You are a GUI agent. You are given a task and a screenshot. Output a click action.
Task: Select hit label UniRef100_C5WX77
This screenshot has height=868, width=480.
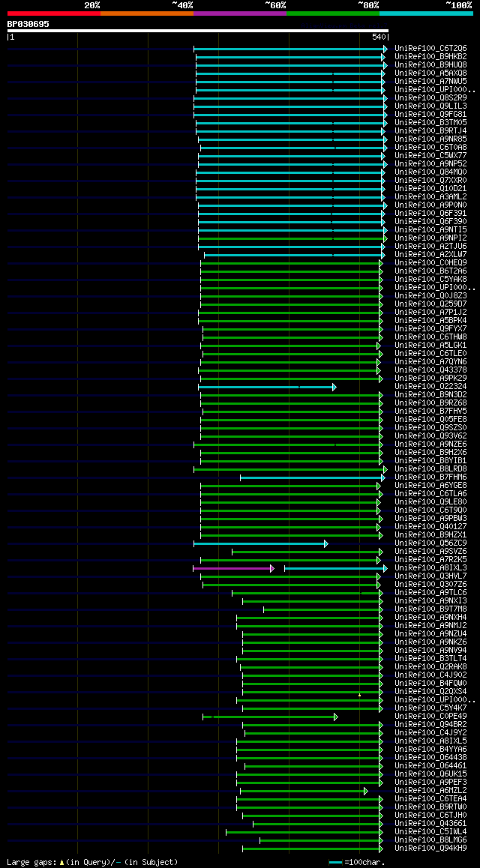(x=430, y=156)
